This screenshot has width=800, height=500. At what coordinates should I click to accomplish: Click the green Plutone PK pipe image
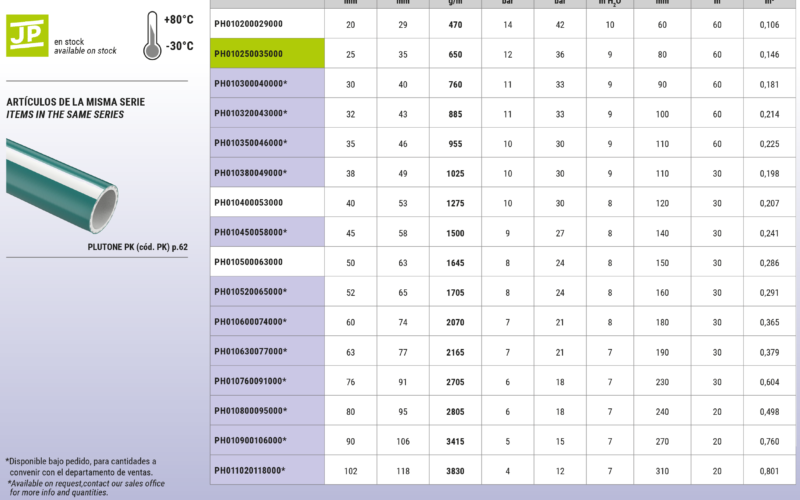[x=62, y=184]
